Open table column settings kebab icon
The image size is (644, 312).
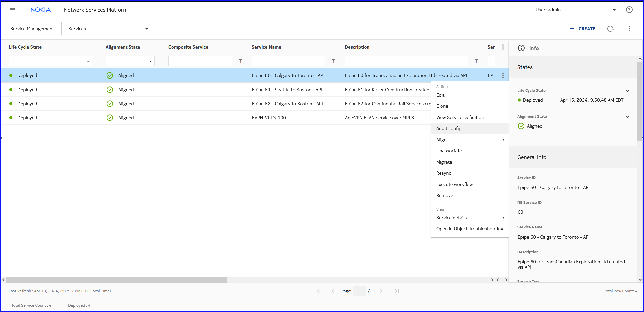click(503, 47)
